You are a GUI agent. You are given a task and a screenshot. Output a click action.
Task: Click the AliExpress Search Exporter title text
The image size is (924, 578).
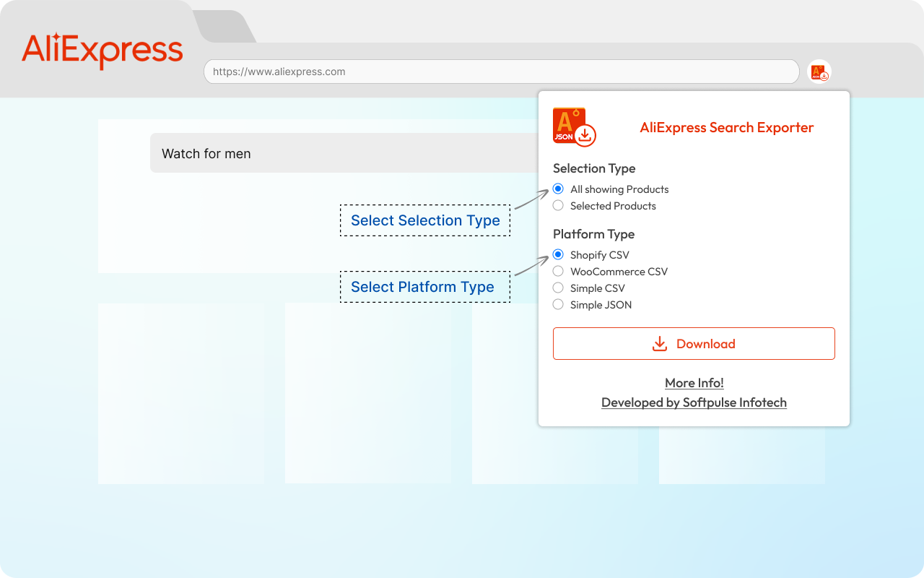[727, 128]
